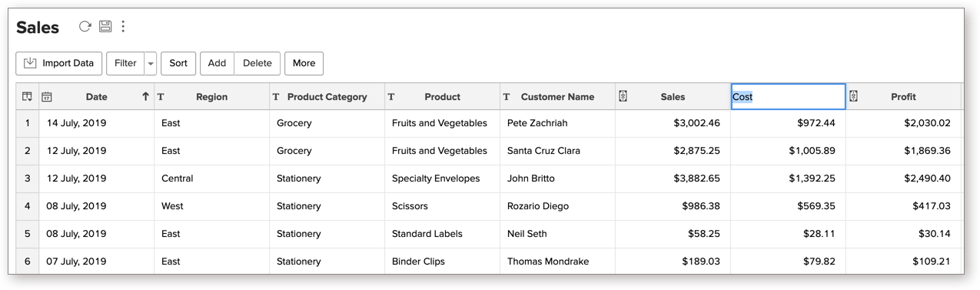Viewport: 980px width, 290px height.
Task: Click the refresh icon beside Sales title
Action: (85, 27)
